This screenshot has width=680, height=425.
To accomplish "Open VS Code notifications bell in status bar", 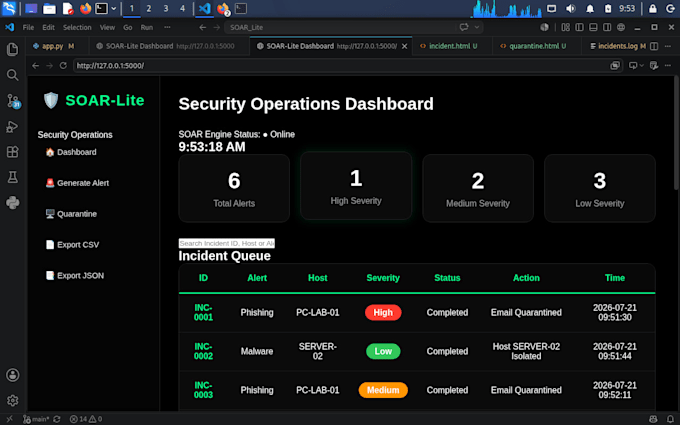I will tap(670, 419).
